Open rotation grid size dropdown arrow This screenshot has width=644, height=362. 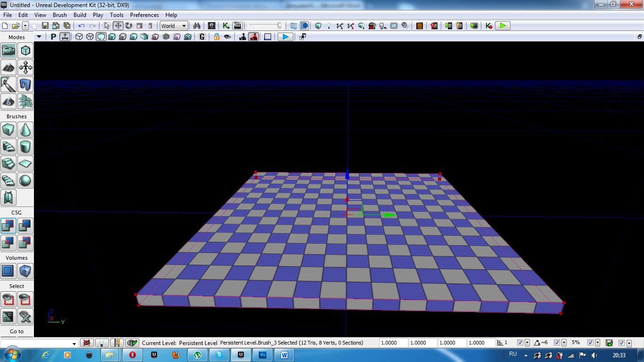(x=564, y=343)
